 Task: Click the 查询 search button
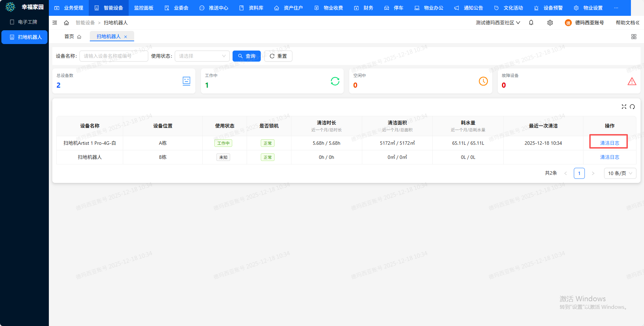tap(246, 56)
